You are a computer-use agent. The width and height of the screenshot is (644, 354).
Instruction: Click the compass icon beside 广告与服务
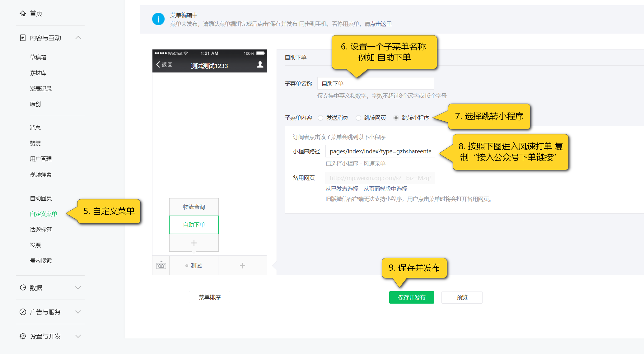click(x=23, y=312)
